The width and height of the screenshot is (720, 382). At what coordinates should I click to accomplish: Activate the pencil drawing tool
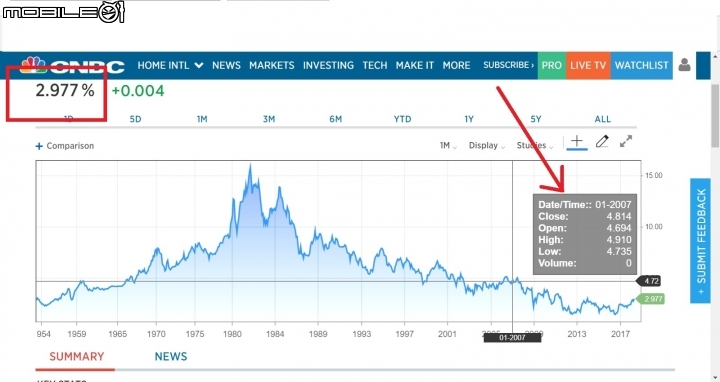[602, 141]
